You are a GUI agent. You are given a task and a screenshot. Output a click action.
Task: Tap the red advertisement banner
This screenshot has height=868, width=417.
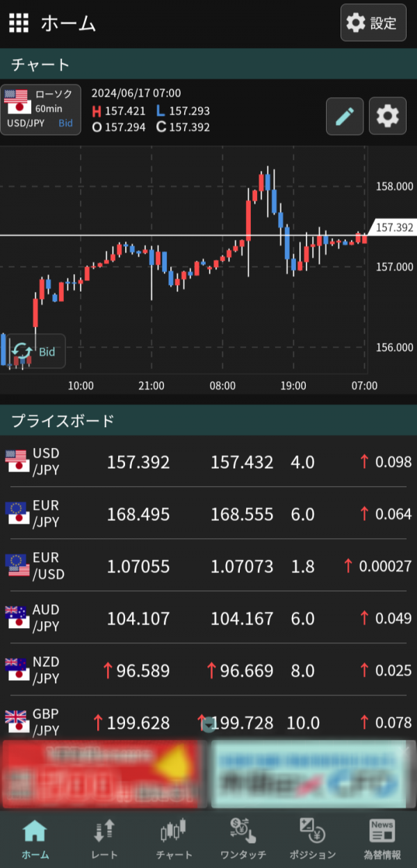[104, 774]
